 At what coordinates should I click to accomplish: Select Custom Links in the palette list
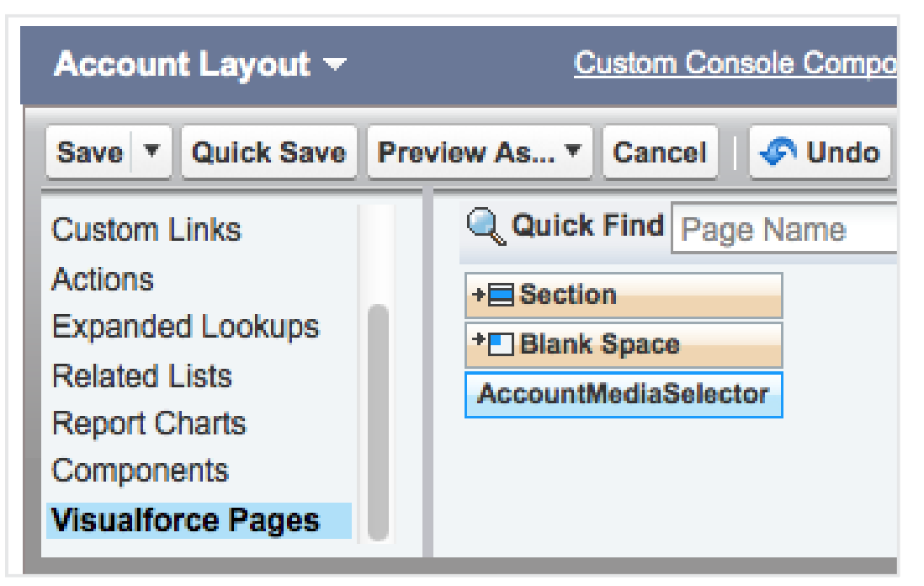tap(146, 230)
